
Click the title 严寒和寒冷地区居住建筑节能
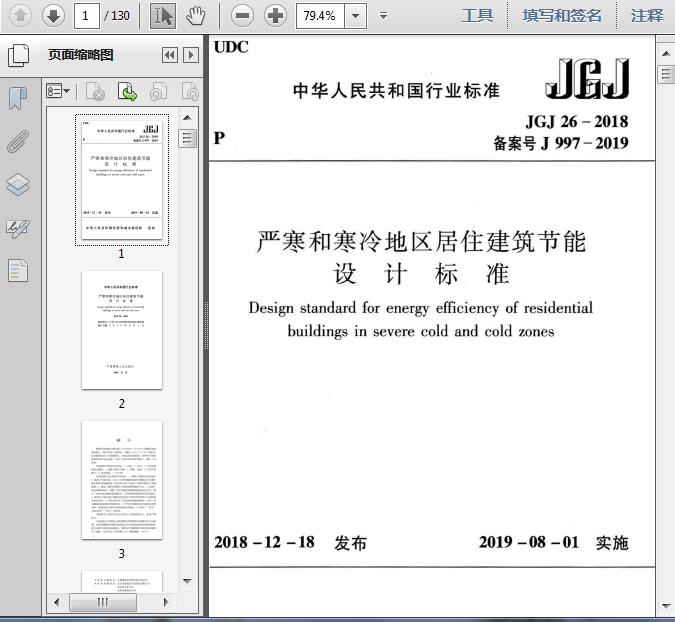[x=421, y=241]
